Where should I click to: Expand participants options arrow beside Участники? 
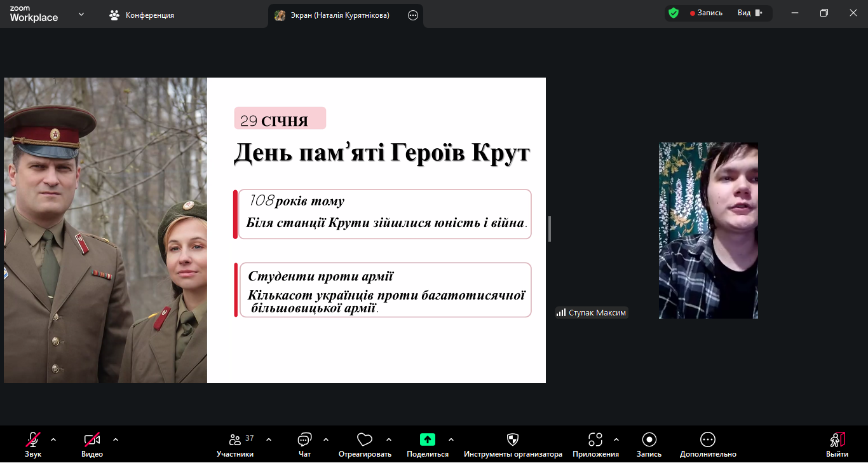tap(269, 439)
